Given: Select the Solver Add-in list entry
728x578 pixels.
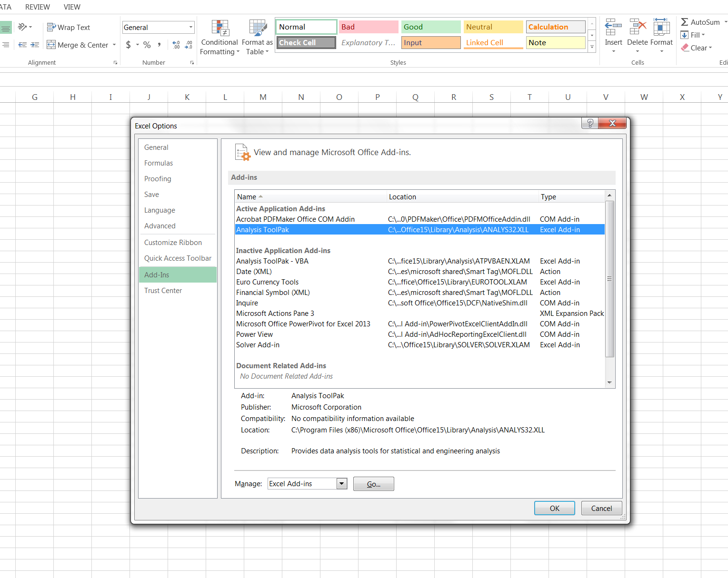Looking at the screenshot, I should (x=420, y=345).
